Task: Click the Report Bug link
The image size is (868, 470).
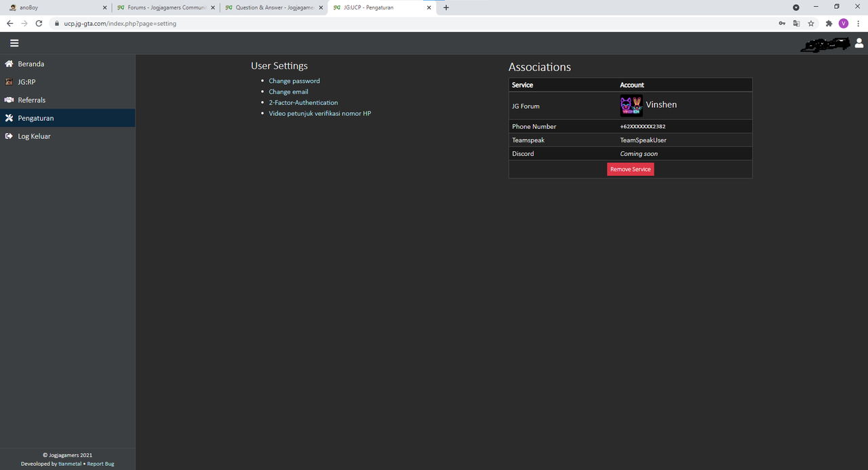Action: tap(100, 464)
